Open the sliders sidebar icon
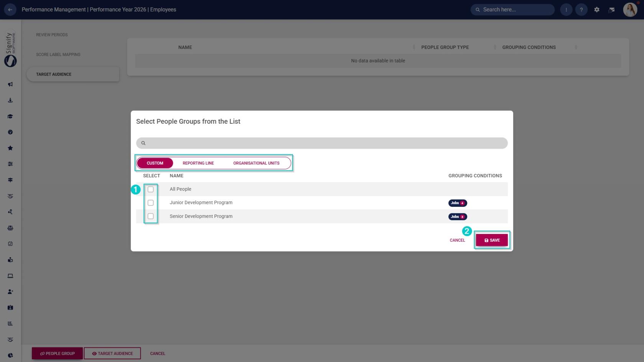The image size is (644, 362). 10,164
